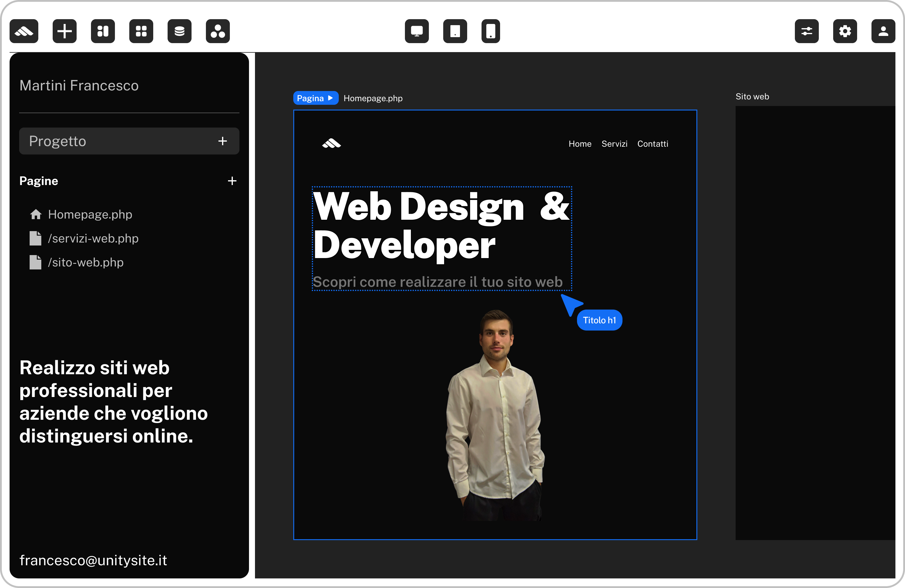Viewport: 905px width, 588px height.
Task: Click the Pagina breadcrumb arrow tag
Action: [x=315, y=98]
